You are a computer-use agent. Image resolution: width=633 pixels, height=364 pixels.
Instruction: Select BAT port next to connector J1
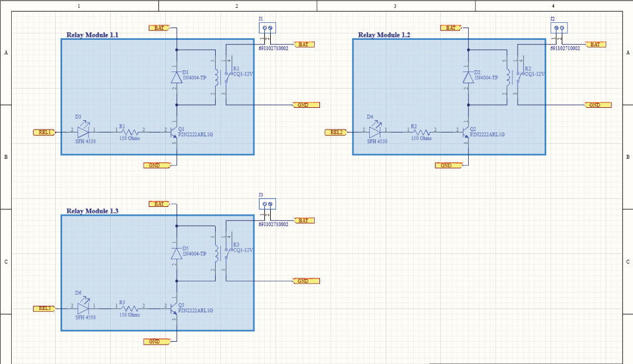pyautogui.click(x=304, y=45)
